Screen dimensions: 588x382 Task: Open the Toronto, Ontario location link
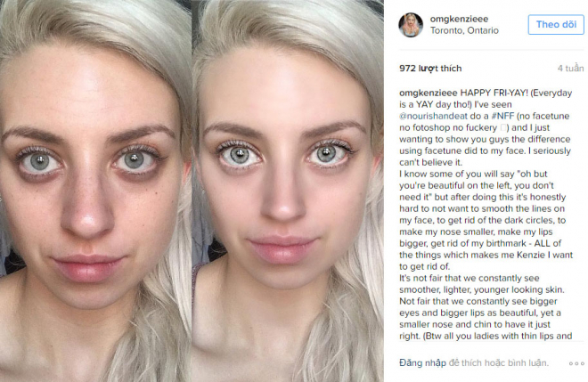[464, 30]
